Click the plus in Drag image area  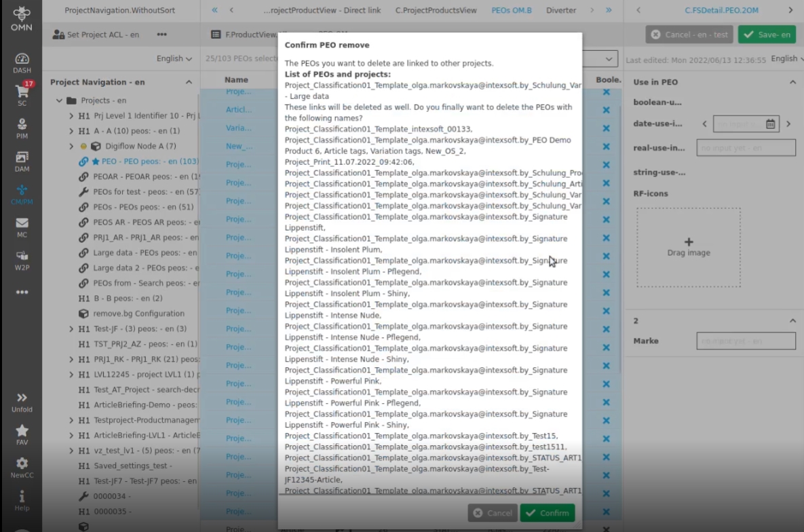point(689,242)
